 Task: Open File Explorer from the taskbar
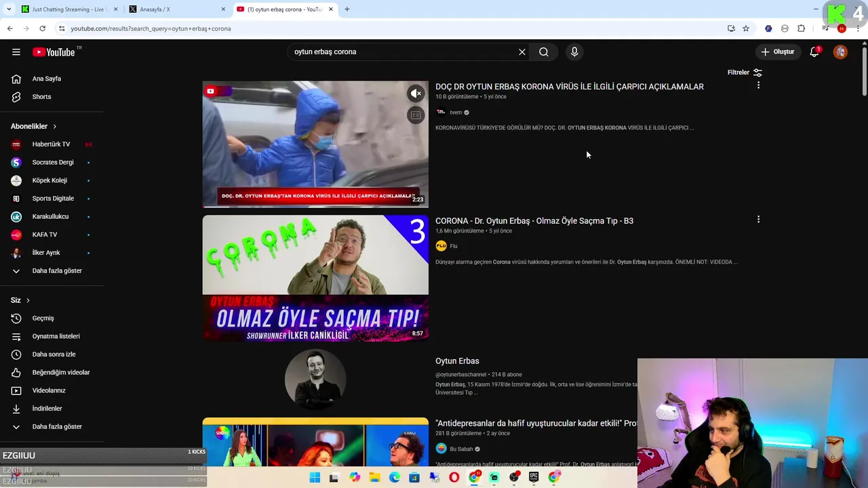tap(374, 478)
